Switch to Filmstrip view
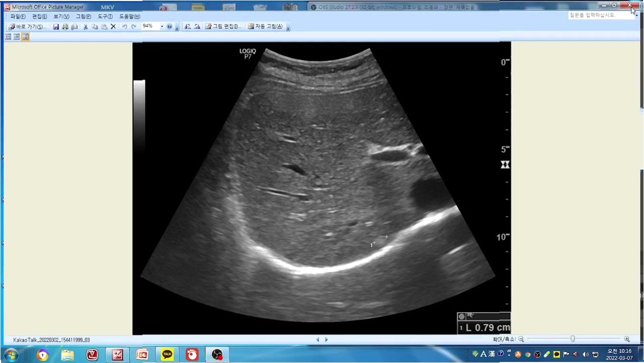 [x=17, y=37]
